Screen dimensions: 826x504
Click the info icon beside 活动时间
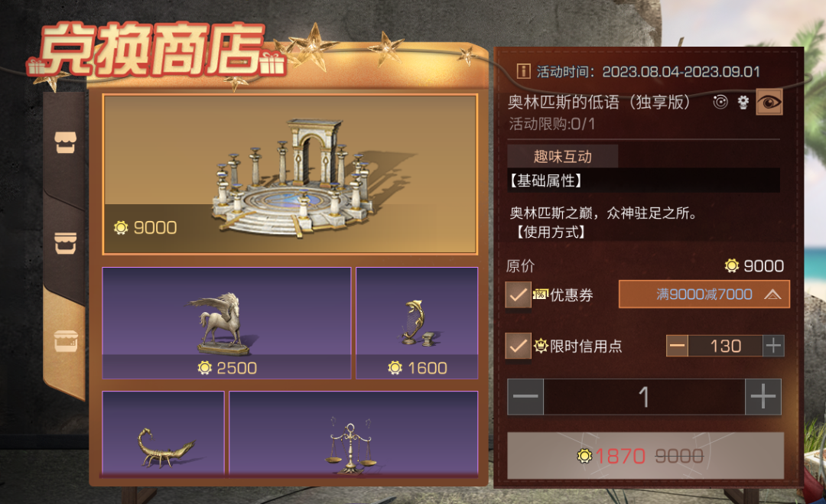pyautogui.click(x=523, y=71)
